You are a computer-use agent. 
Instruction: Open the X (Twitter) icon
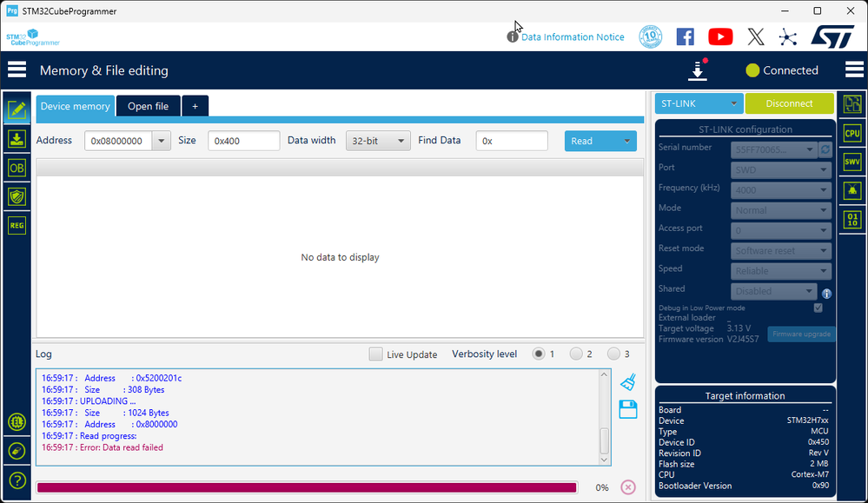click(x=756, y=37)
